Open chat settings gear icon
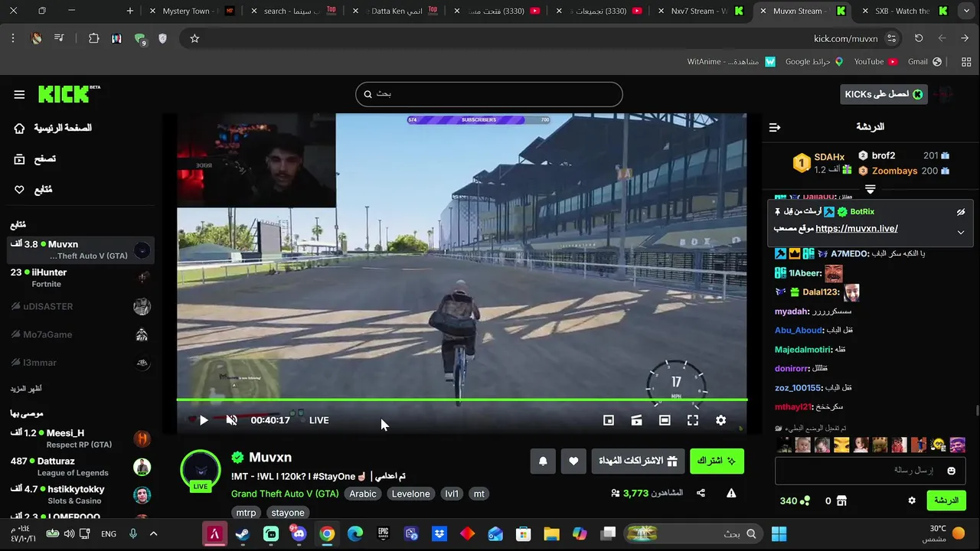The image size is (980, 551). point(912,500)
